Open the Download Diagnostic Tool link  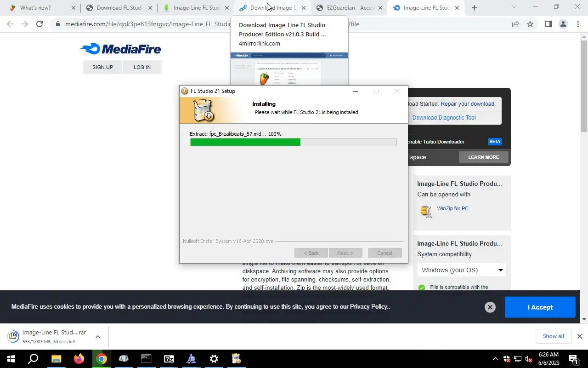point(444,118)
